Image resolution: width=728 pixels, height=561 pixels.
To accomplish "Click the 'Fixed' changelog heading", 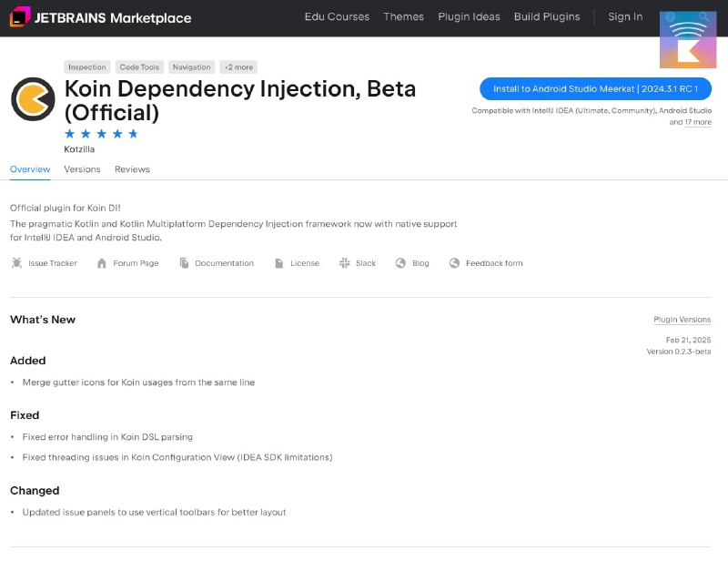I will [x=25, y=415].
